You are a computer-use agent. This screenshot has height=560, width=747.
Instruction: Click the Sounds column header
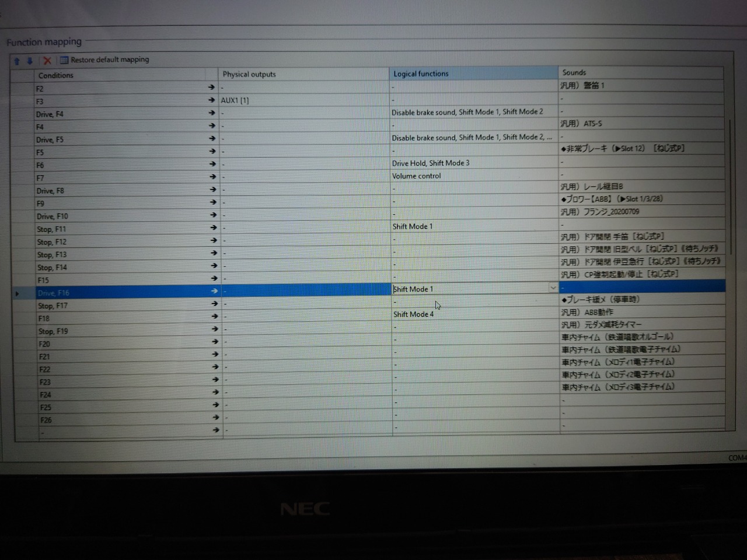tap(641, 72)
